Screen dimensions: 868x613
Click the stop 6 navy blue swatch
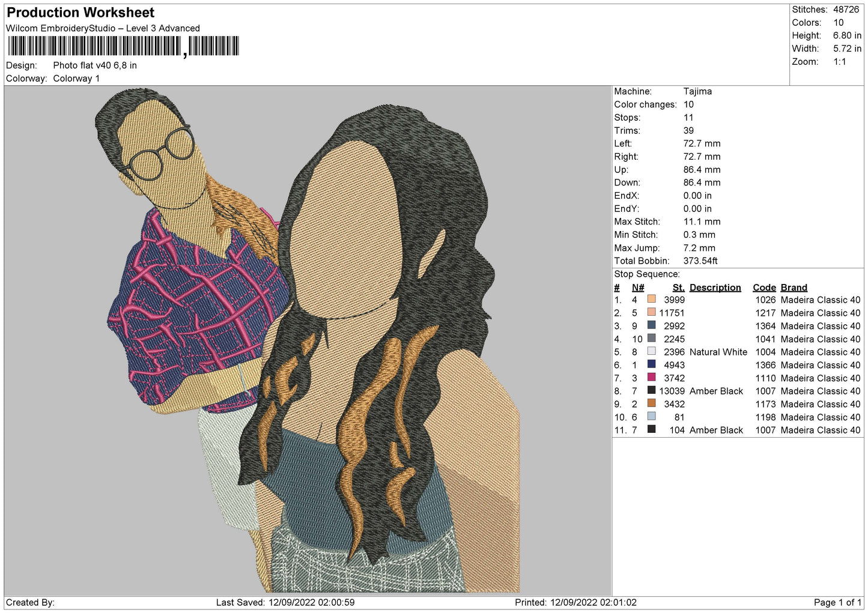[x=651, y=364]
